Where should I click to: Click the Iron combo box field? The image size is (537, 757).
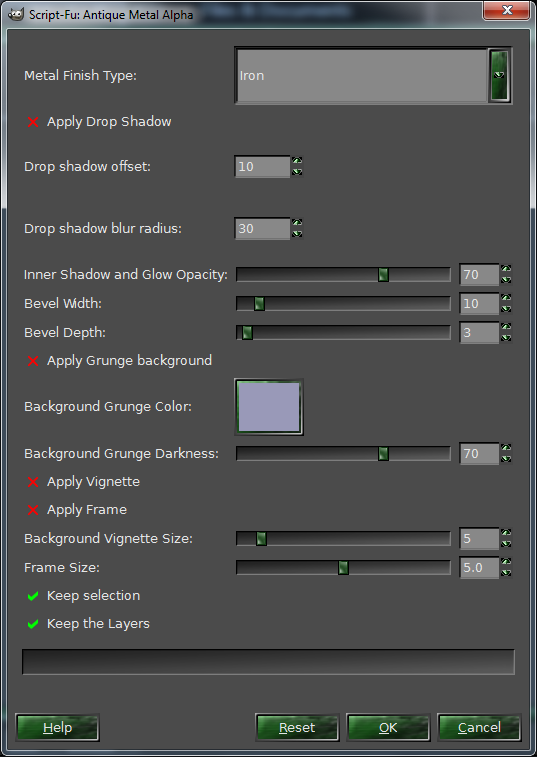coord(362,75)
